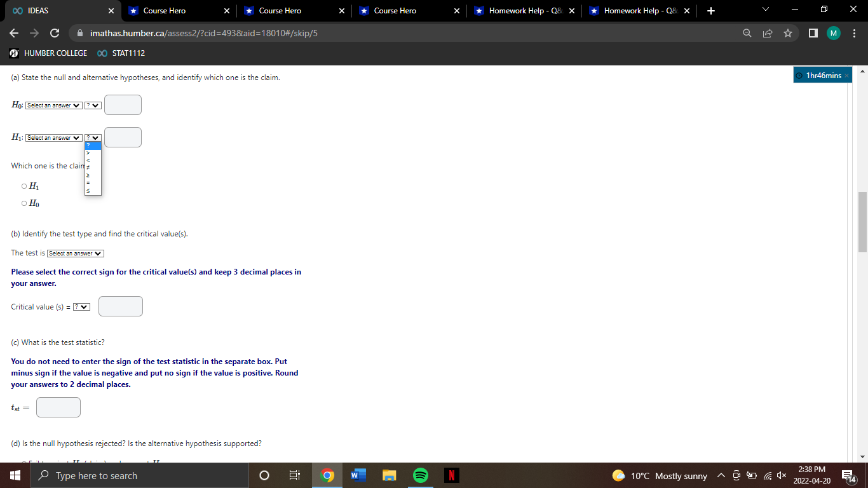
Task: Focus the H1 value input box
Action: tap(123, 137)
